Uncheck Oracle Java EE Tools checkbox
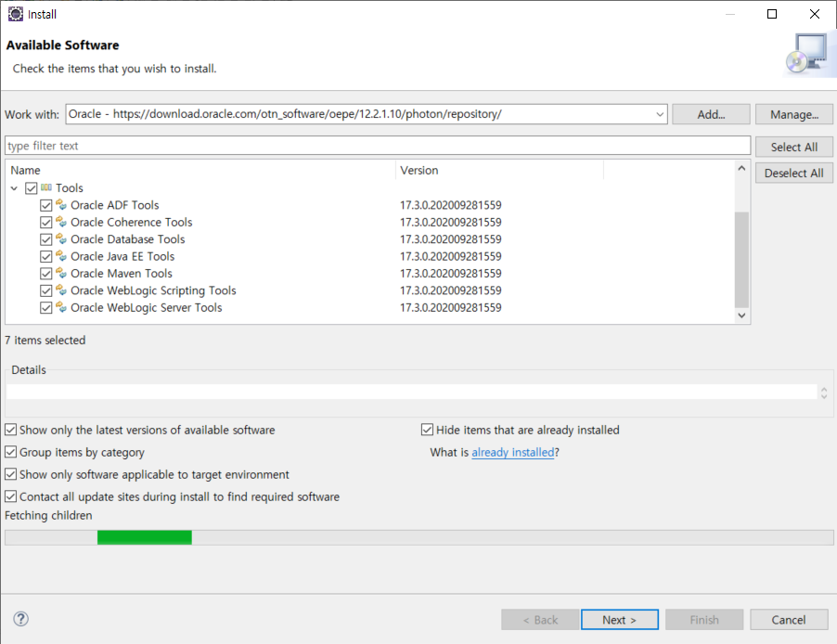The height and width of the screenshot is (644, 837). (45, 256)
